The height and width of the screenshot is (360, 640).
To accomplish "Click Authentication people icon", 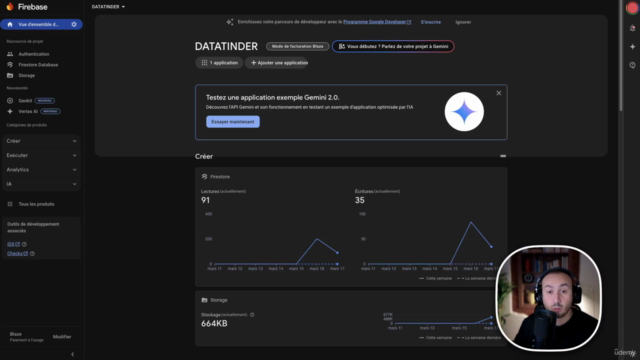I will pos(10,54).
